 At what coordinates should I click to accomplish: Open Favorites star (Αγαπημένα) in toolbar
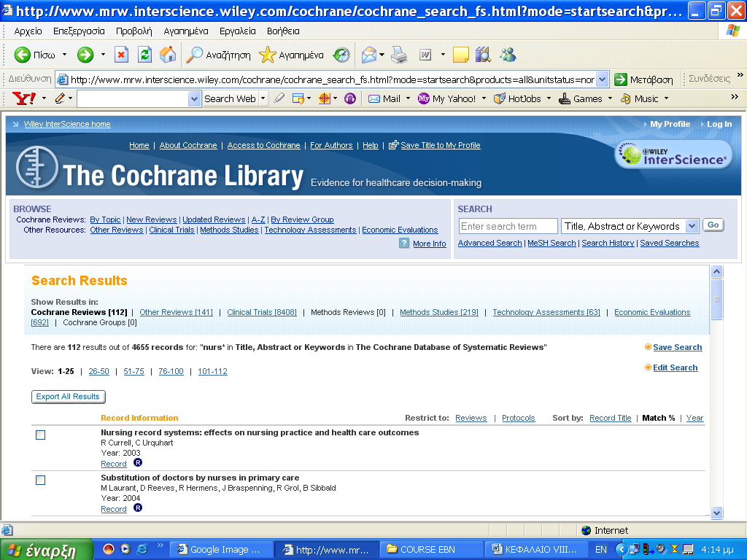(x=267, y=55)
